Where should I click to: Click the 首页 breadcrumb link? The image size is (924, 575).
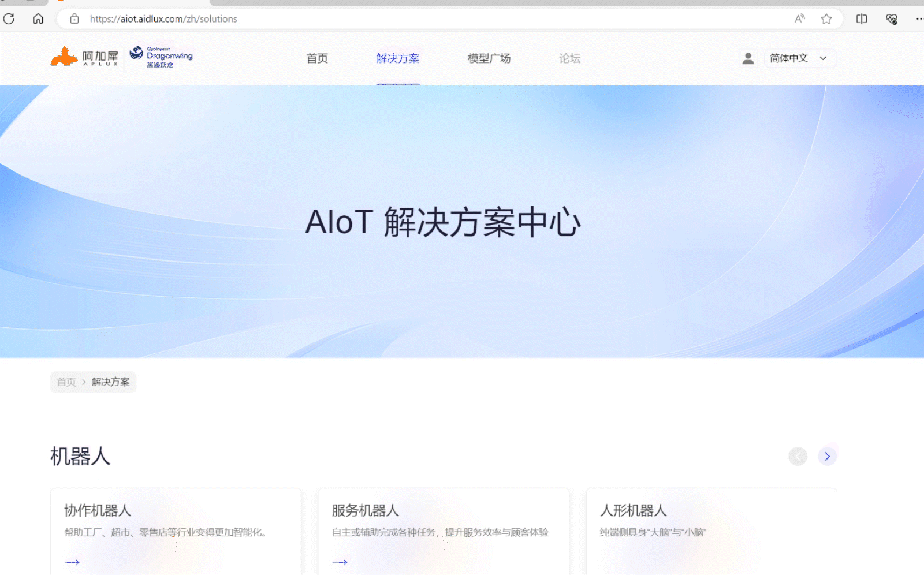[66, 382]
